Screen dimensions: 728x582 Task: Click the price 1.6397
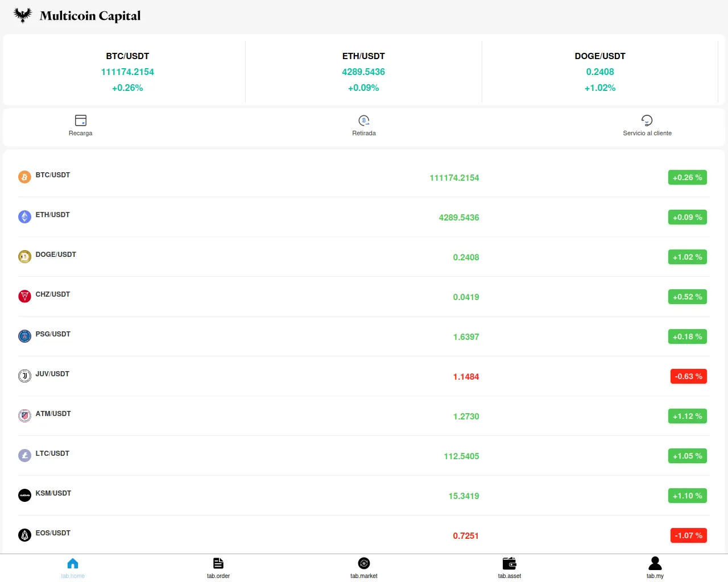[466, 337]
